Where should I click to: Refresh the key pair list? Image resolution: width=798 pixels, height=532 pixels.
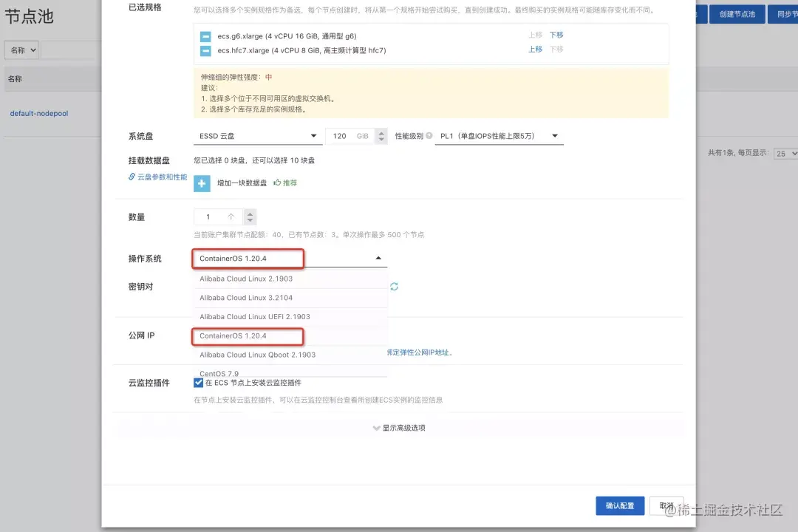(394, 286)
